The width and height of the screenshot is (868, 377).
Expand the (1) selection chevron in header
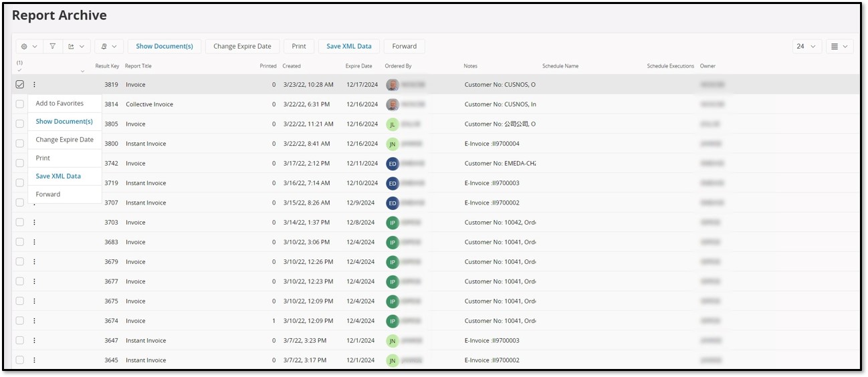19,70
